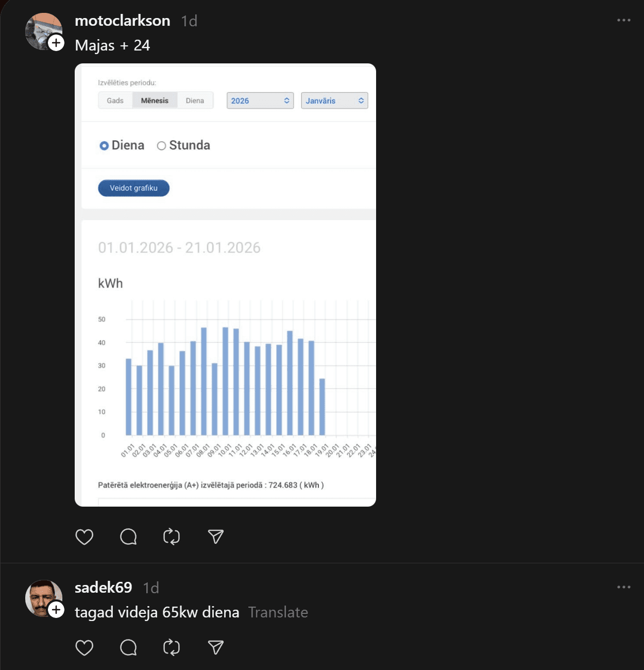Like sadek69's reply with the heart icon
The image size is (644, 670).
(84, 647)
